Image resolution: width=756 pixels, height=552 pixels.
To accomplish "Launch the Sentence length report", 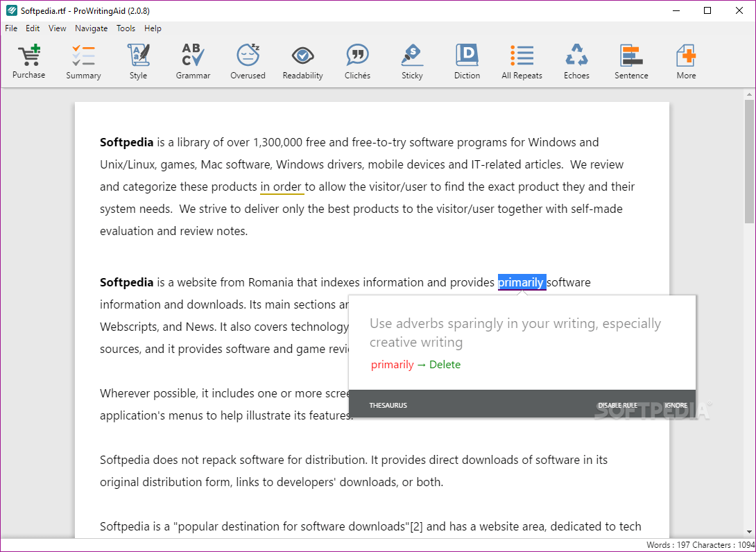I will (630, 60).
